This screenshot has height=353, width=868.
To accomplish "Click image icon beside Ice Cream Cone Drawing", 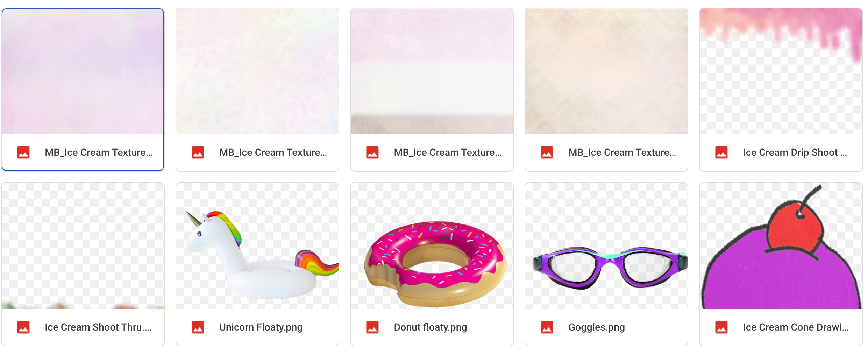I will (721, 327).
